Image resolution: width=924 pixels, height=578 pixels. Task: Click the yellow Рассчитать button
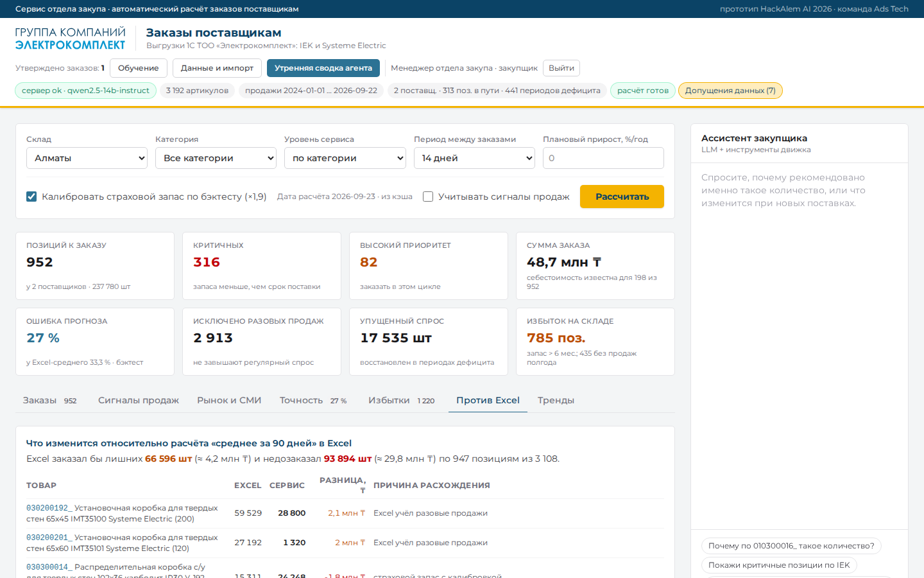[x=622, y=197]
